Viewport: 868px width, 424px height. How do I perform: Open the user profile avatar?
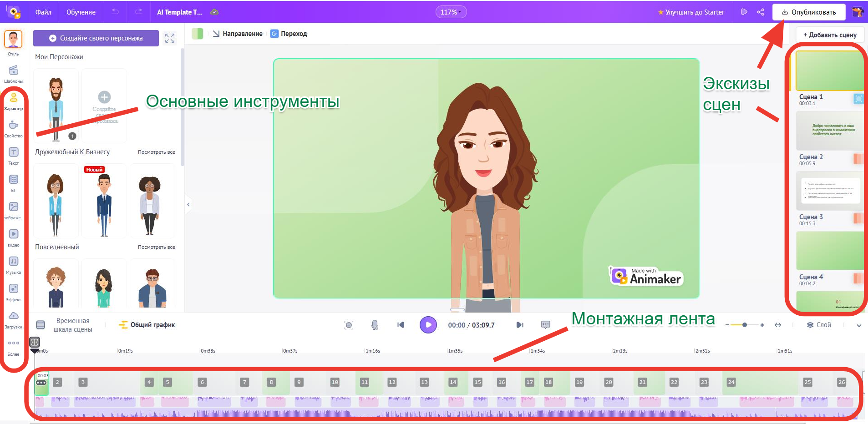[858, 12]
